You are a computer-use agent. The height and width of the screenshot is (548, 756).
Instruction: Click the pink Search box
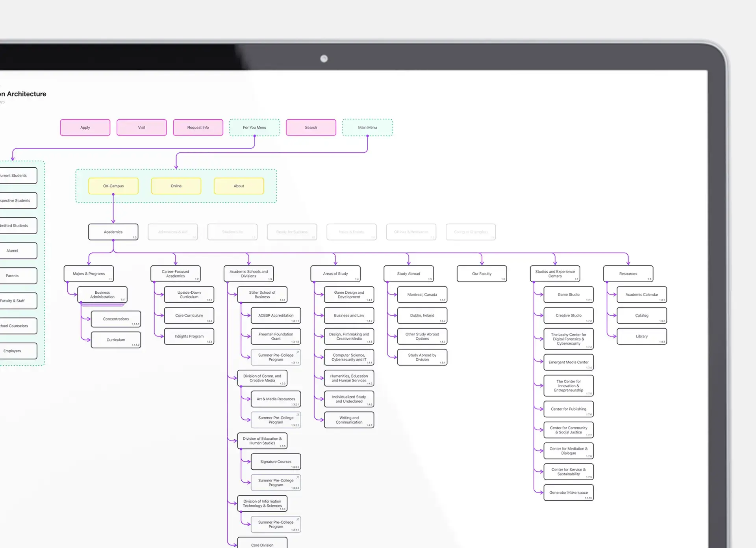pyautogui.click(x=311, y=128)
